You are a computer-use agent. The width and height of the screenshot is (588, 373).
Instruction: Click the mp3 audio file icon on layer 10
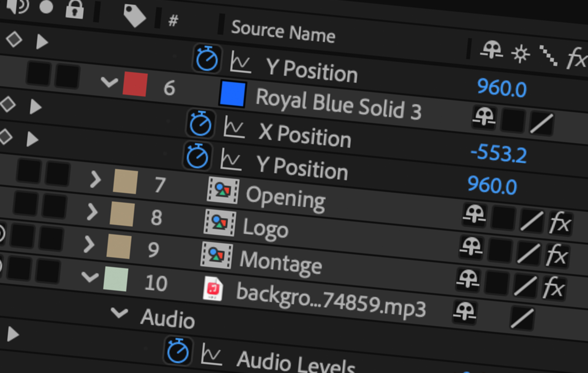click(213, 289)
